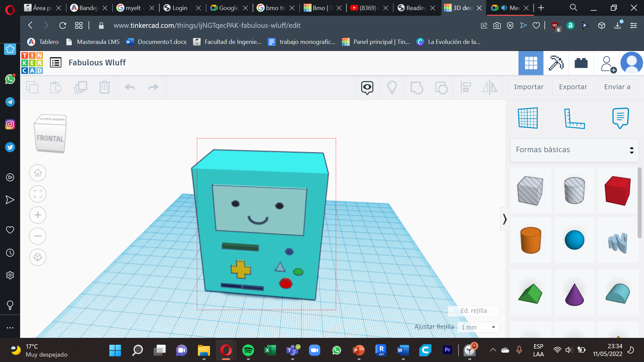Screen dimensions: 644x362
Task: Click the address bar URL
Action: [x=207, y=25]
